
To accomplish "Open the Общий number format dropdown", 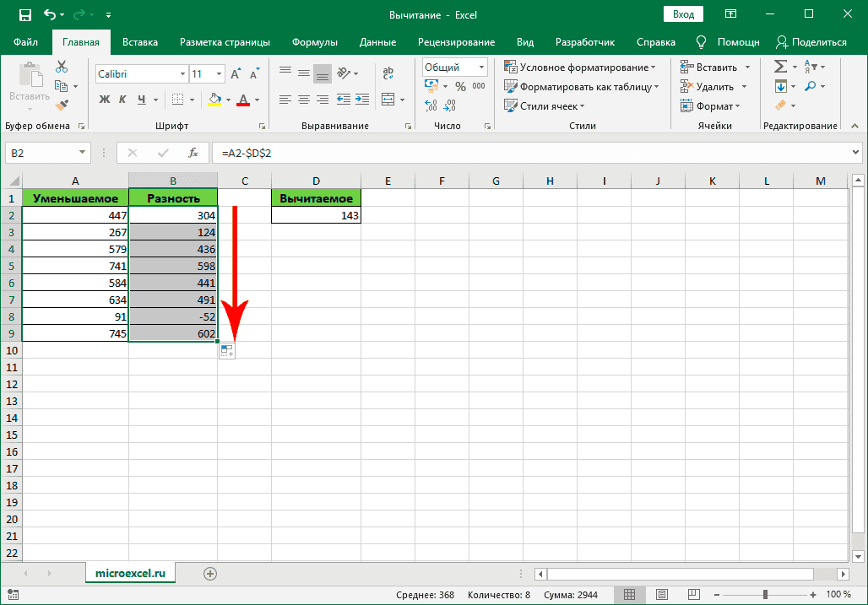I will click(x=481, y=68).
